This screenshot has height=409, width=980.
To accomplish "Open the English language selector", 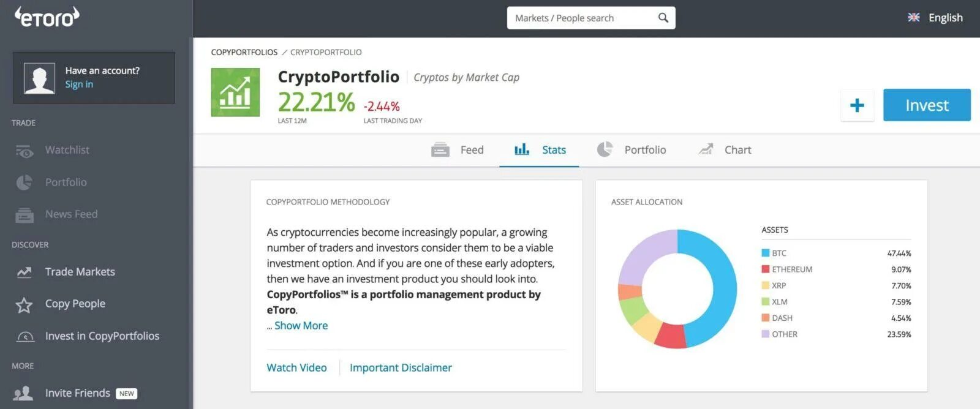I will tap(935, 18).
